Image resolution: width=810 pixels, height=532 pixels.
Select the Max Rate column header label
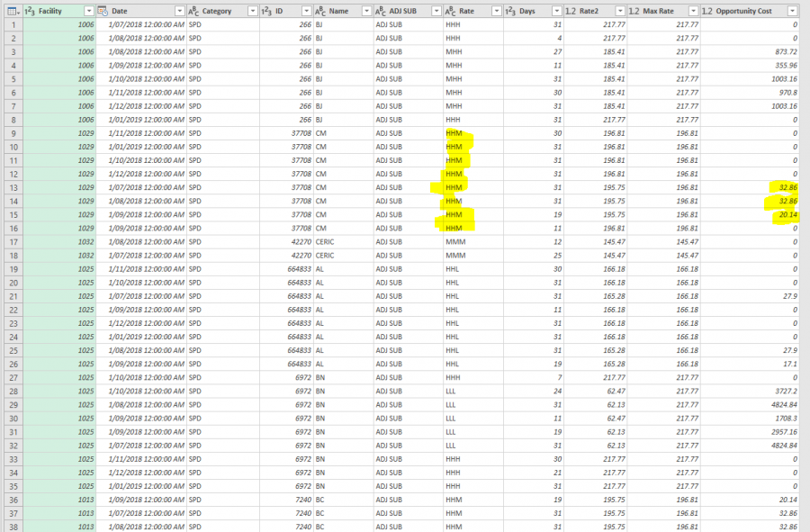tap(658, 11)
